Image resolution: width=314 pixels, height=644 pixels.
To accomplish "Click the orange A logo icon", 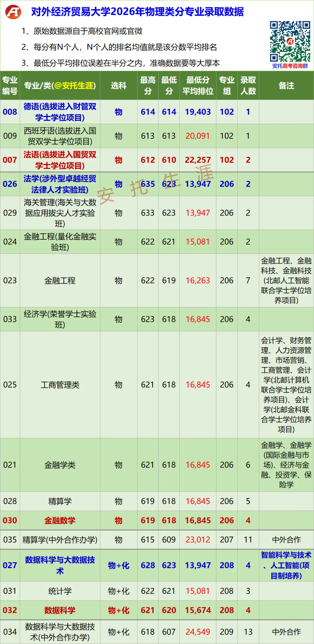I will coord(13,12).
